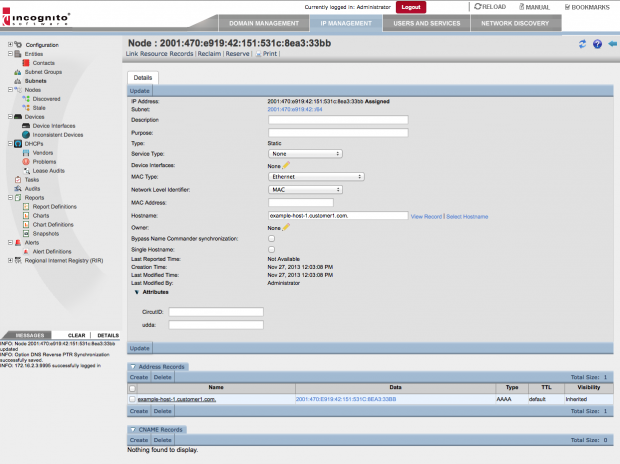Screen dimensions: 620x464
Task: Click the Vendors icon
Action: point(26,153)
